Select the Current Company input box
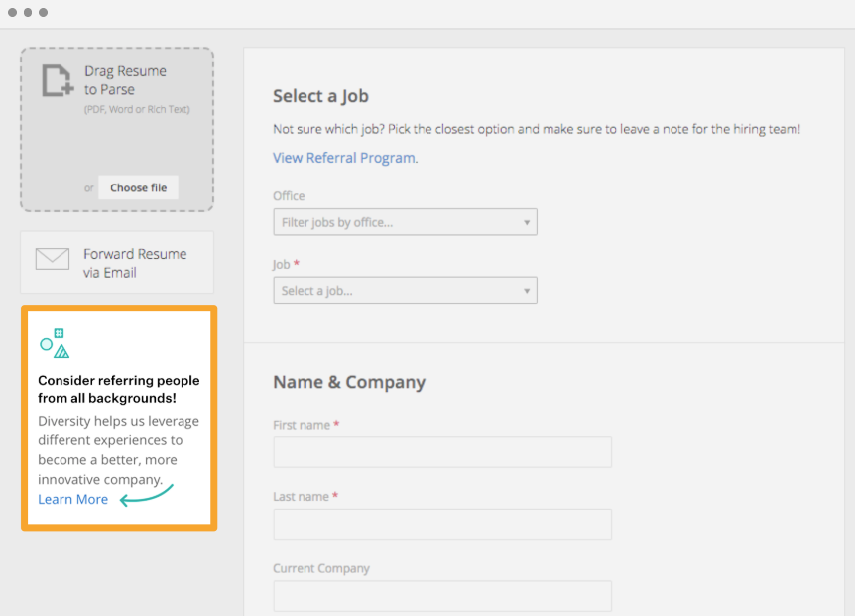Screen dimensions: 855x616 coord(442,596)
